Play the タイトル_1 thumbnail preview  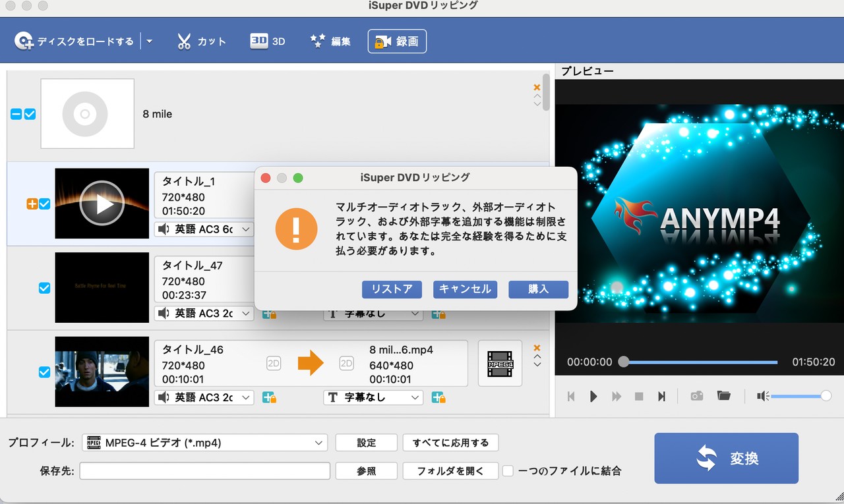[x=102, y=204]
